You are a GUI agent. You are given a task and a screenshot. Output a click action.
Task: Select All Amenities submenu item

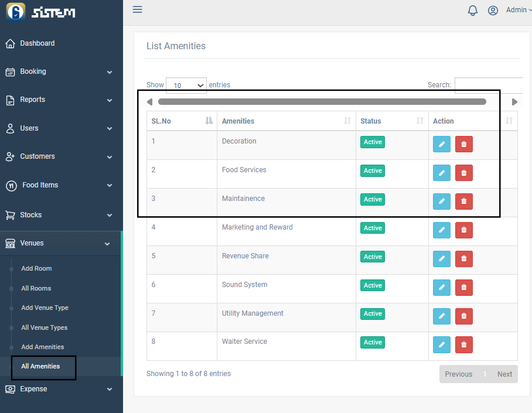40,366
